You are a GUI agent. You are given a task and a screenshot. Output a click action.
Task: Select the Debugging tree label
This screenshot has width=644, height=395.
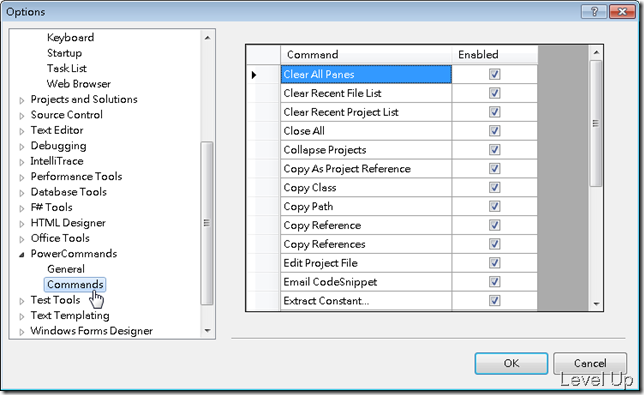[x=58, y=146]
